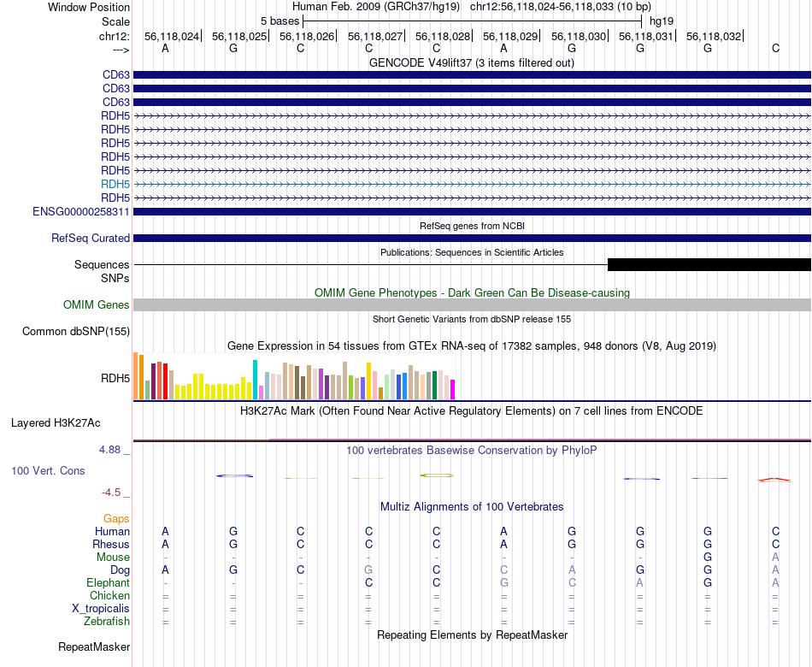
Task: Click the 4.88 PhyloP upper limit value
Action: [109, 449]
